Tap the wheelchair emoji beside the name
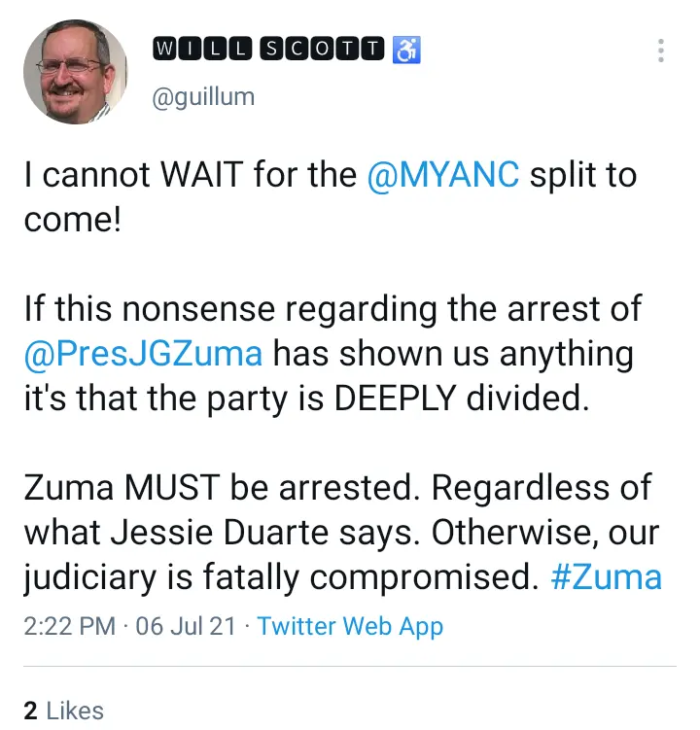The width and height of the screenshot is (700, 730). coord(405,50)
